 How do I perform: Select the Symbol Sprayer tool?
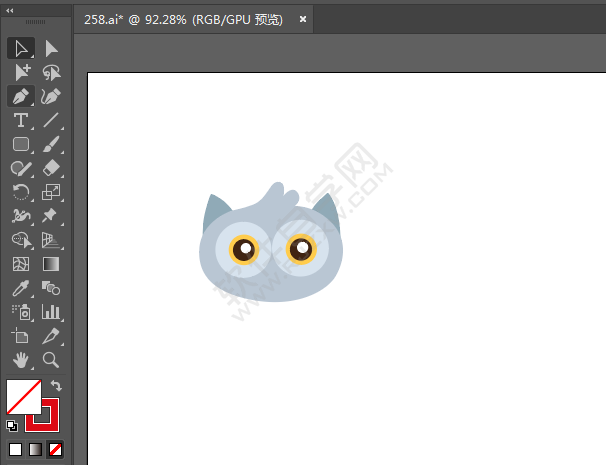pos(21,312)
